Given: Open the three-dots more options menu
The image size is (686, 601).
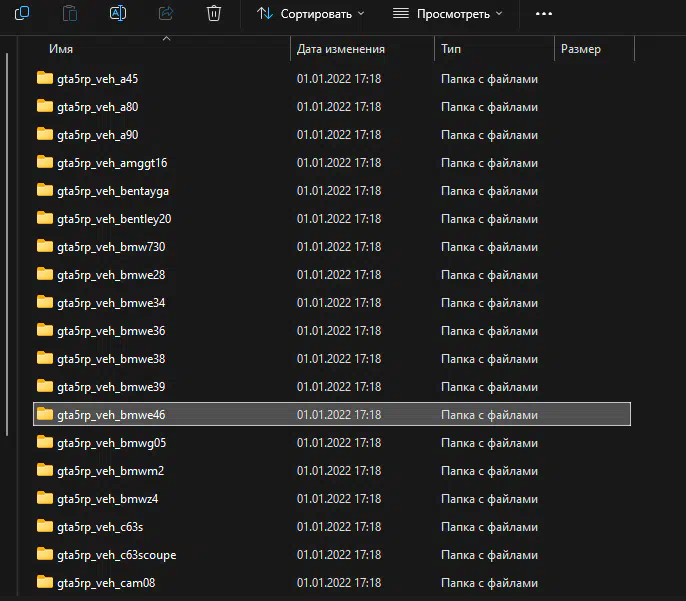Looking at the screenshot, I should 544,14.
